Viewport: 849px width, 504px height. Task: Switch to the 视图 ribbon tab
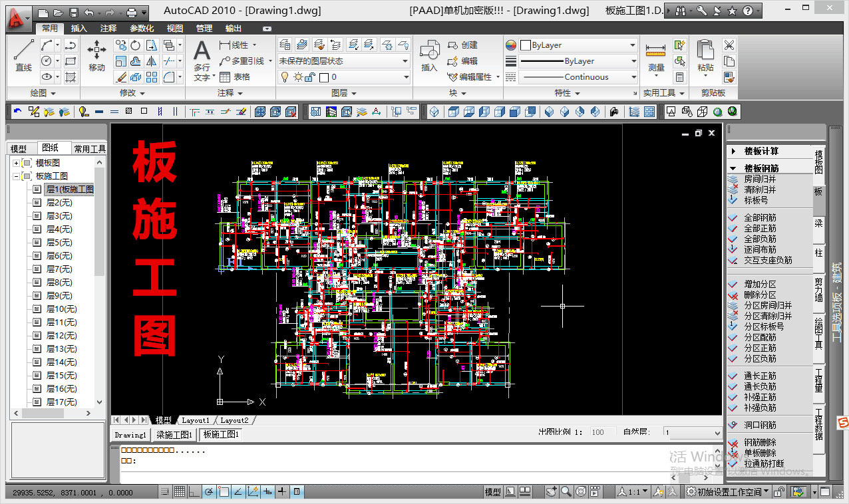coord(175,29)
